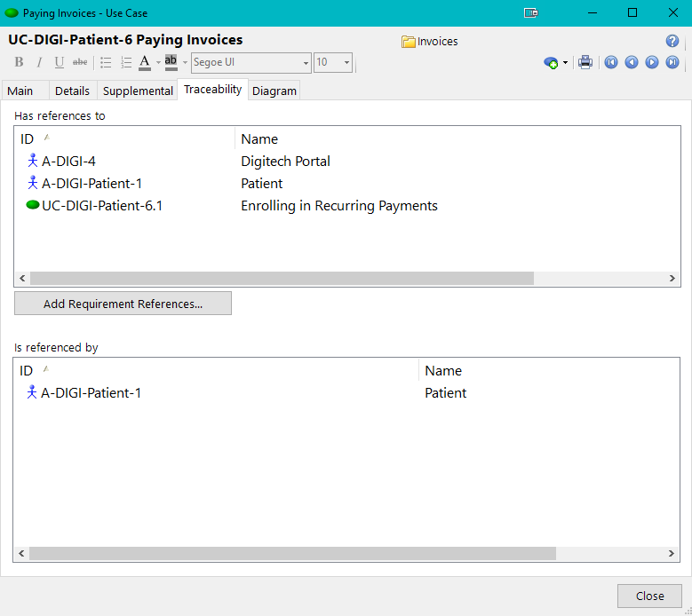Click the Close button
The width and height of the screenshot is (692, 616).
649,596
